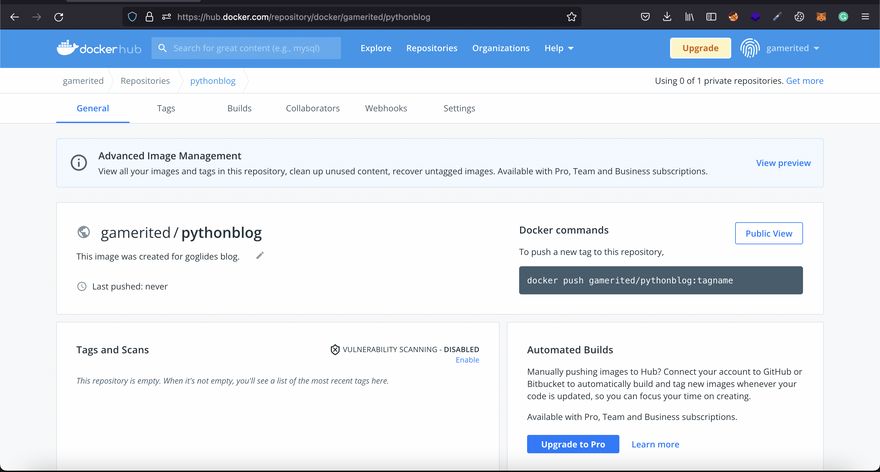
Task: Click the Upgrade to Pro button
Action: [x=572, y=444]
